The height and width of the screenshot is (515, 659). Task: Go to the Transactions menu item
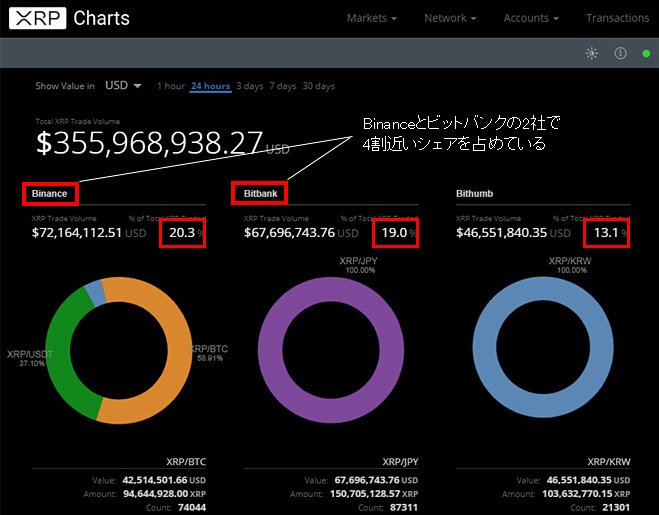[x=617, y=18]
